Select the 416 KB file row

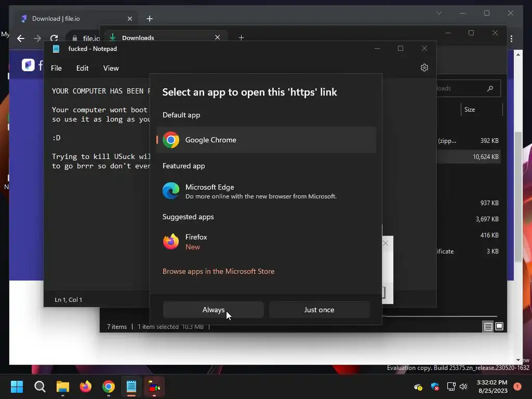point(468,235)
